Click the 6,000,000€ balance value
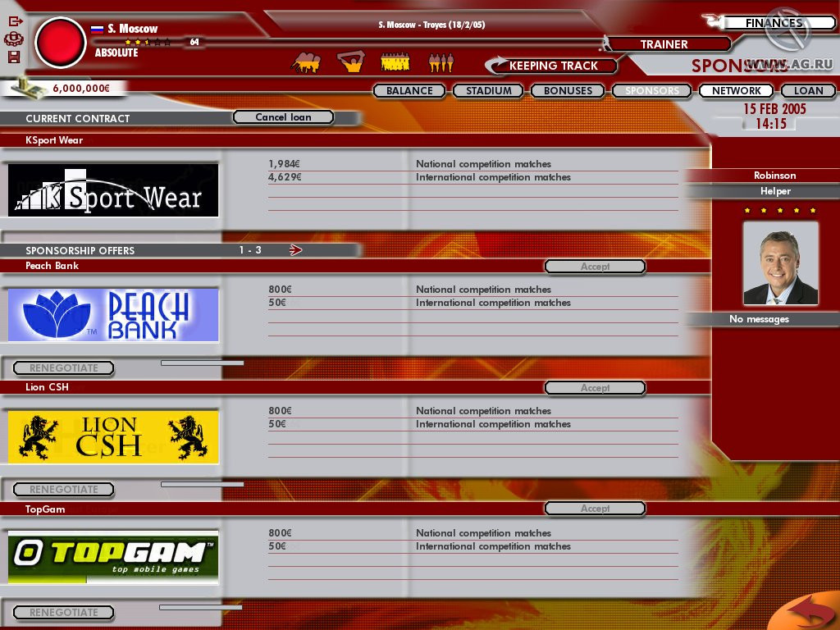 [x=81, y=89]
